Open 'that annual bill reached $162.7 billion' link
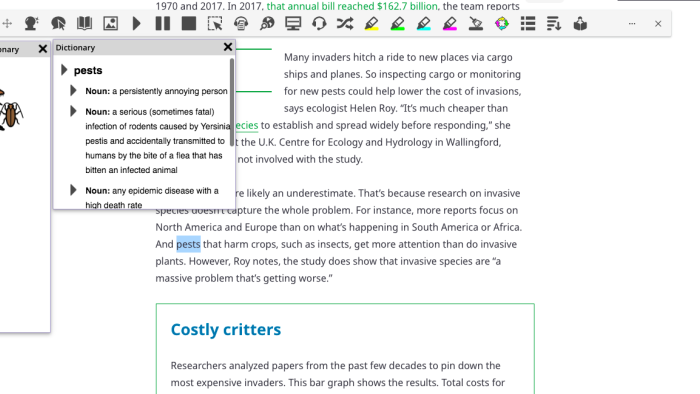This screenshot has width=700, height=394. click(x=353, y=6)
